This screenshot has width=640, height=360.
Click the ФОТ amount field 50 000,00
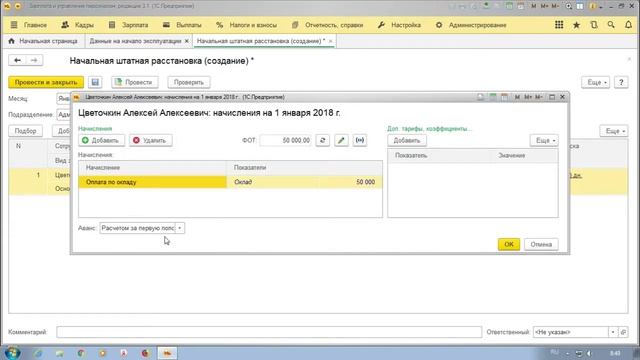[x=285, y=140]
